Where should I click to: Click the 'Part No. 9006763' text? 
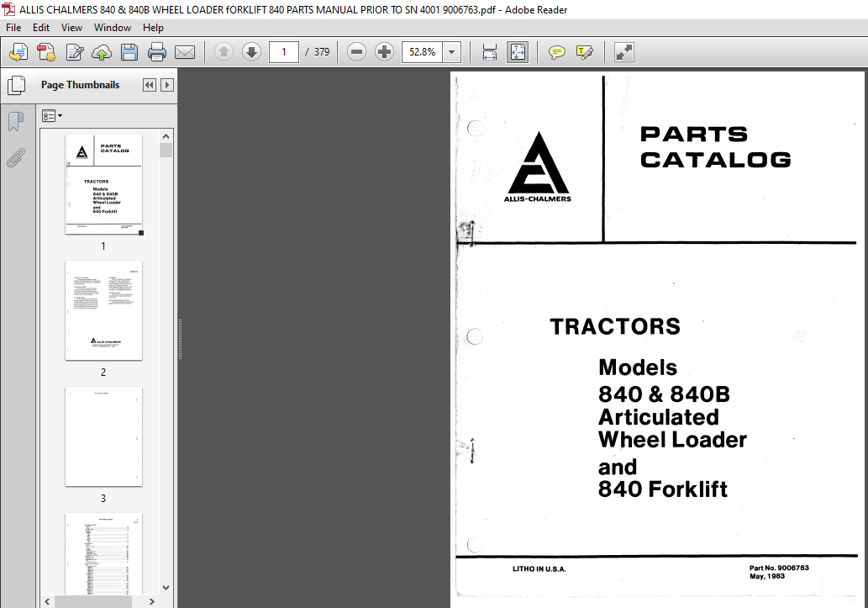[x=779, y=568]
